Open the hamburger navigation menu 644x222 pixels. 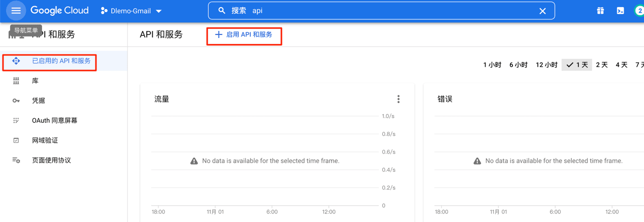coord(16,11)
